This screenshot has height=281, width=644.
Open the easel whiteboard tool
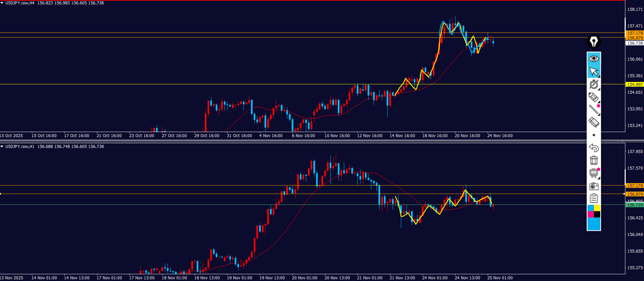[593, 173]
